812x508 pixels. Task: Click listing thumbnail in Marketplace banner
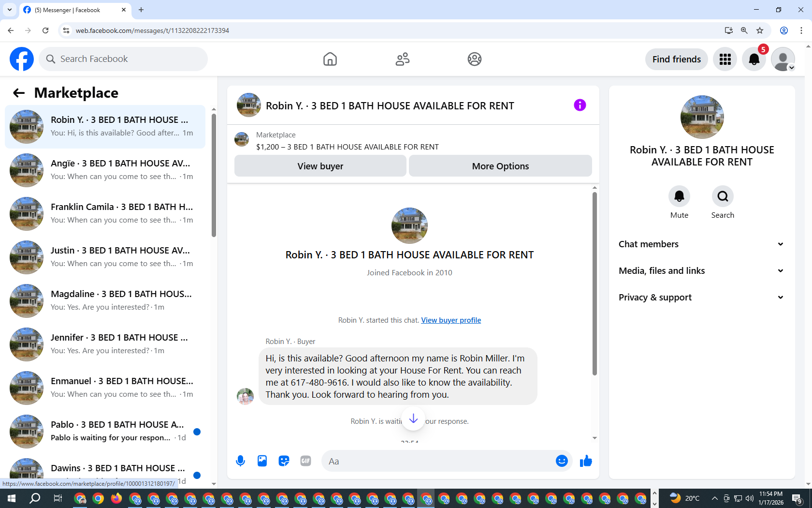(x=242, y=139)
